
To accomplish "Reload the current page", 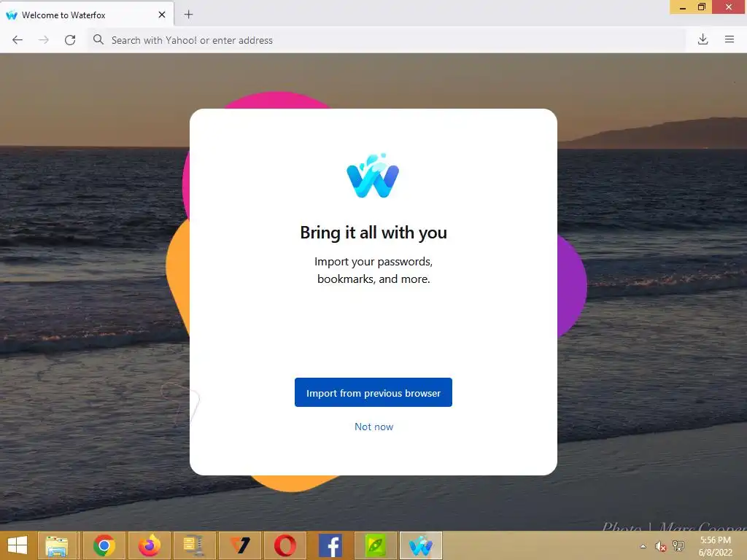I will point(70,40).
